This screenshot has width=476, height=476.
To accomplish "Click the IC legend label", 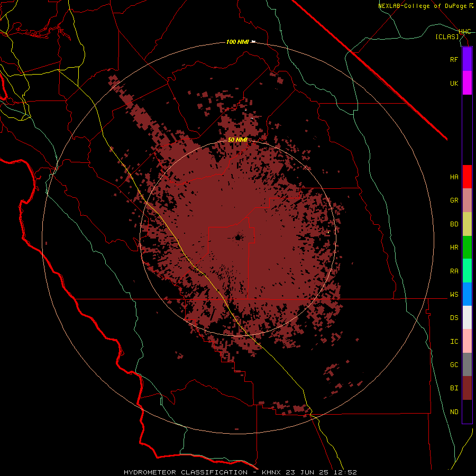I will coord(454,342).
